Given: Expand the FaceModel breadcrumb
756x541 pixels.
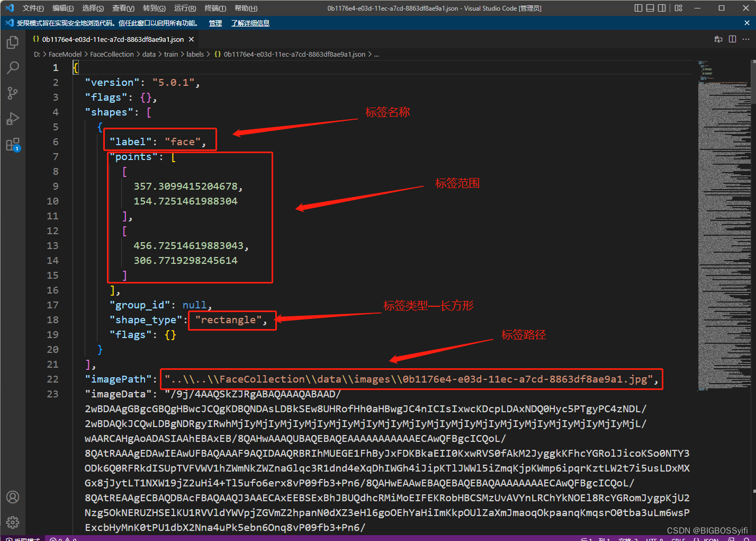Looking at the screenshot, I should click(65, 54).
